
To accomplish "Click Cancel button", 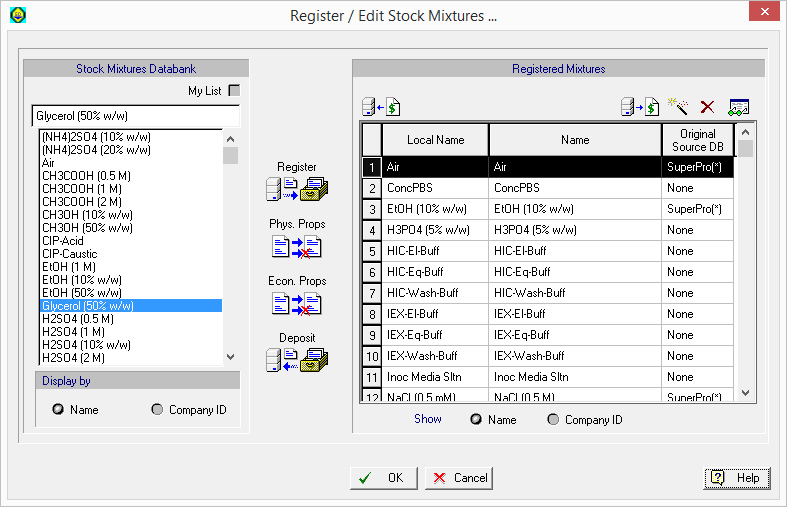I will click(x=459, y=478).
